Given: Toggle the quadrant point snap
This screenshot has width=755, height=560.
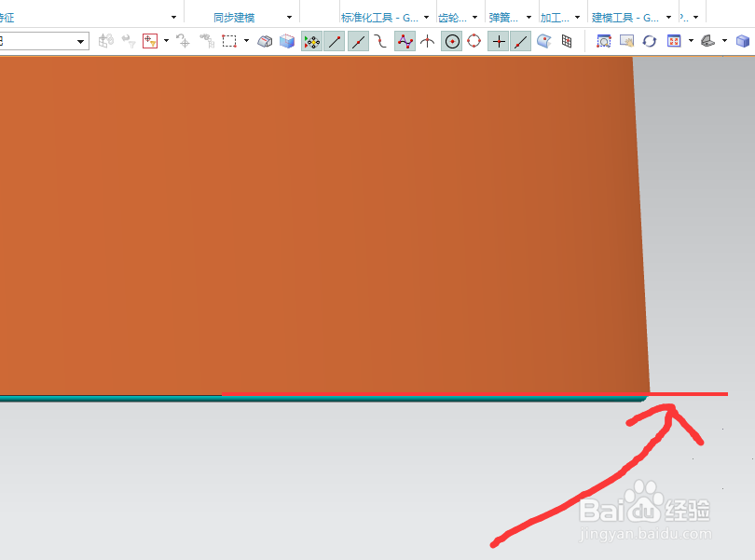Looking at the screenshot, I should (x=474, y=41).
